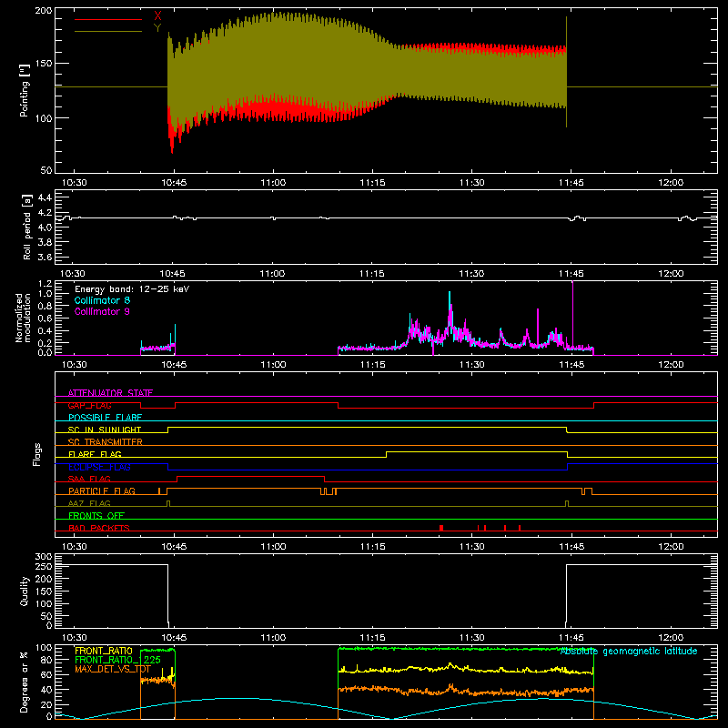Click the green FRONTS_OFF label
Screen dimensions: 728x728
[96, 516]
